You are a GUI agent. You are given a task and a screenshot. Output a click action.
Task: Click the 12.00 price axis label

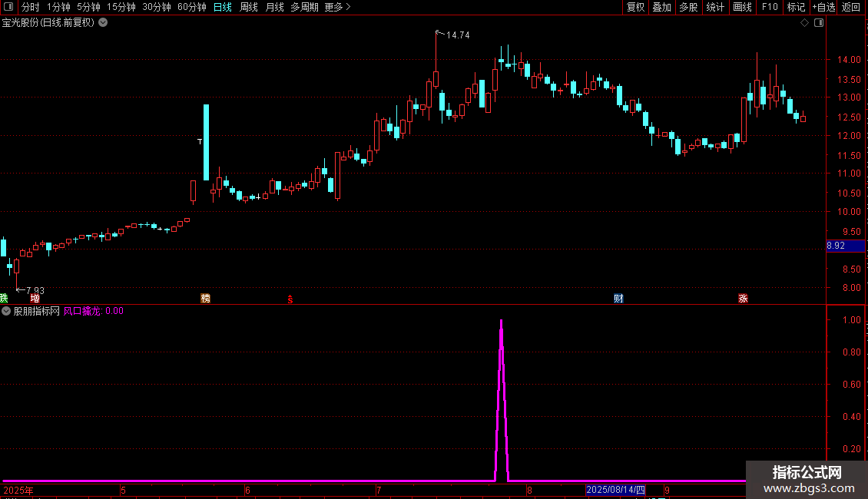click(x=849, y=136)
